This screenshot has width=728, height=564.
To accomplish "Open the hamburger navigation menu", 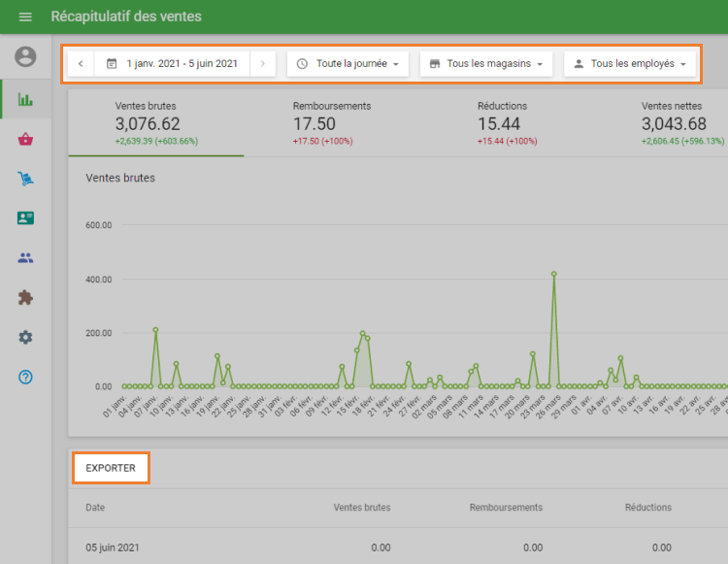I will 25,17.
